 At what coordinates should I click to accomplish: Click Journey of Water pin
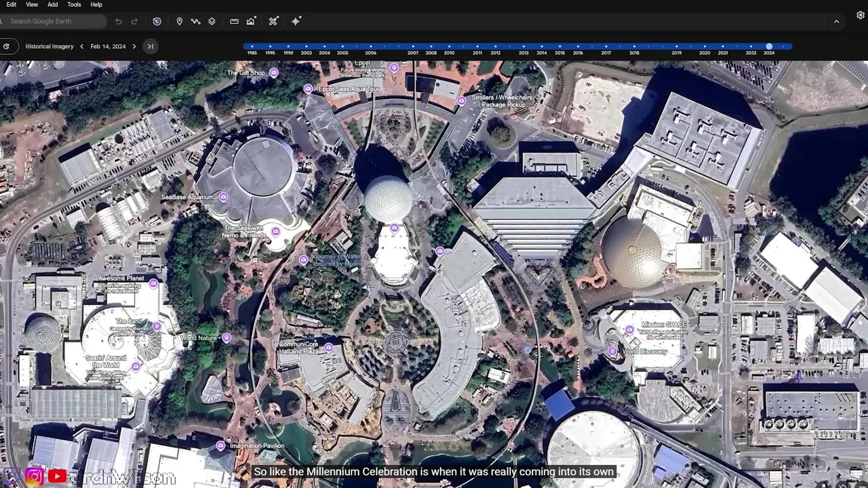(303, 260)
